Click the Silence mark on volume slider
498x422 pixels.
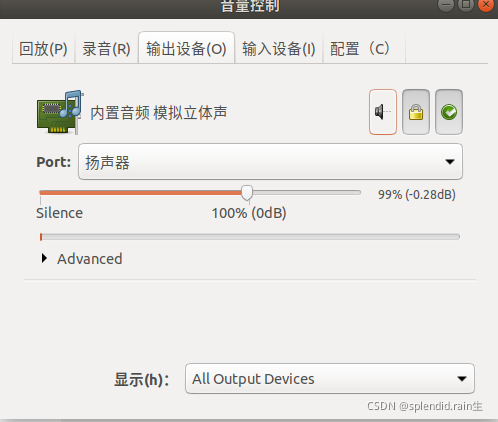[x=59, y=213]
